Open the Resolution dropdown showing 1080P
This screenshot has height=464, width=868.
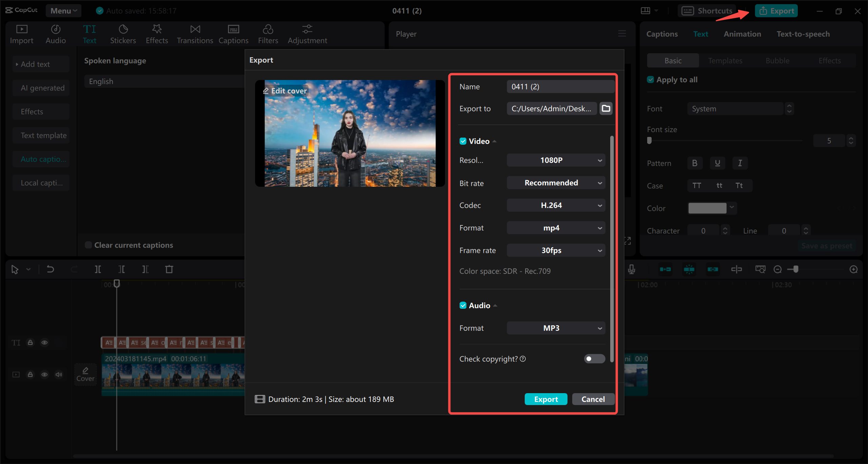click(556, 160)
